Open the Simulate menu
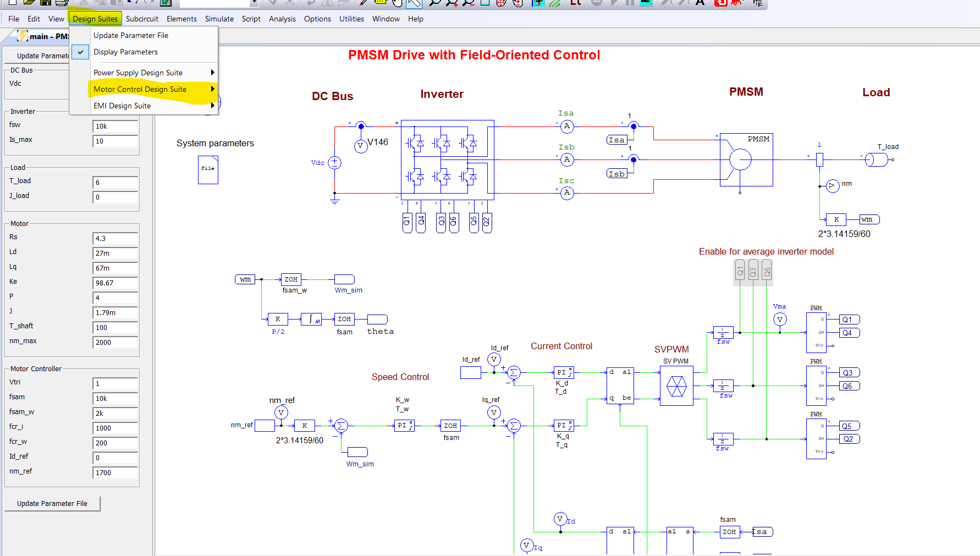This screenshot has height=556, width=980. click(x=219, y=19)
